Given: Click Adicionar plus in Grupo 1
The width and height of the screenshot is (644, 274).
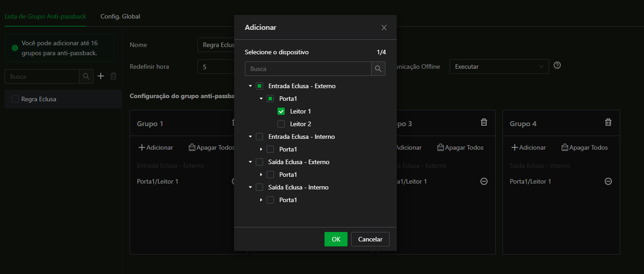Looking at the screenshot, I should (155, 147).
